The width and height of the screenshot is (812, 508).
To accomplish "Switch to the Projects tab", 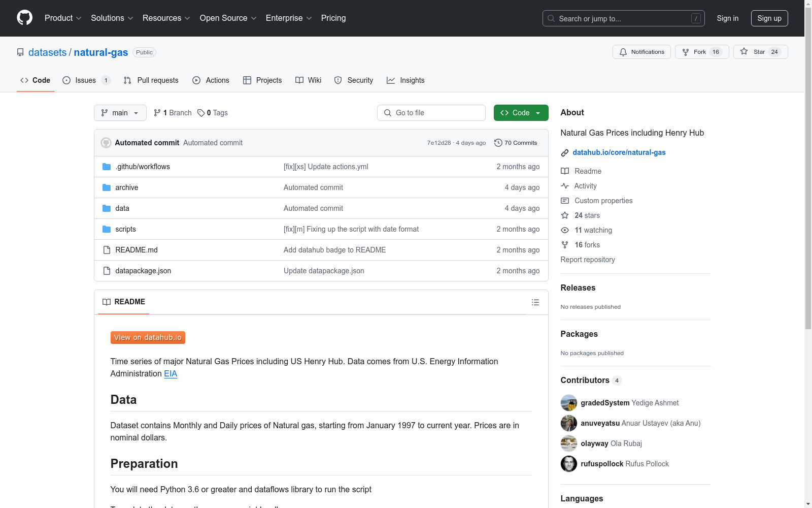I will pos(262,80).
